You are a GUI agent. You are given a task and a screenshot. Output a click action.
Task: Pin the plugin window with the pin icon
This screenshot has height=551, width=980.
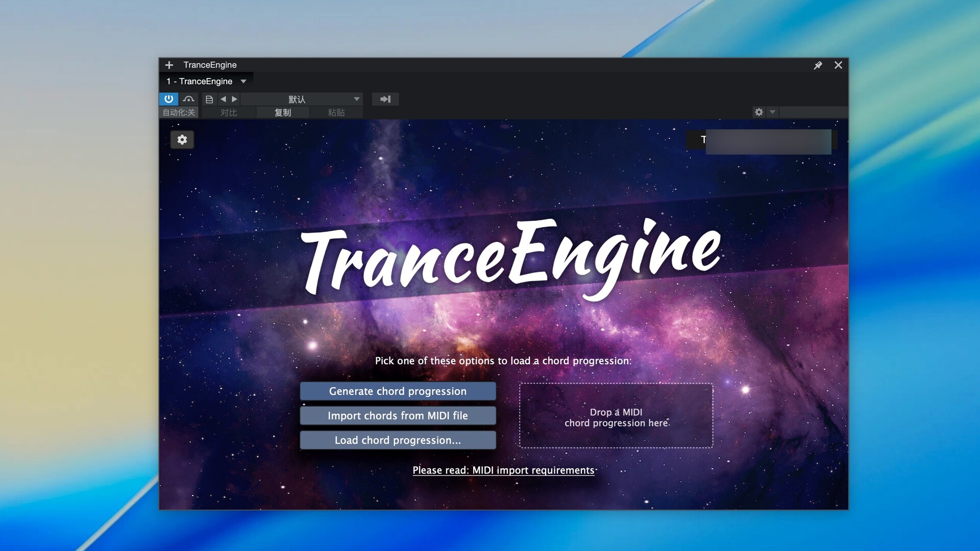(x=818, y=65)
